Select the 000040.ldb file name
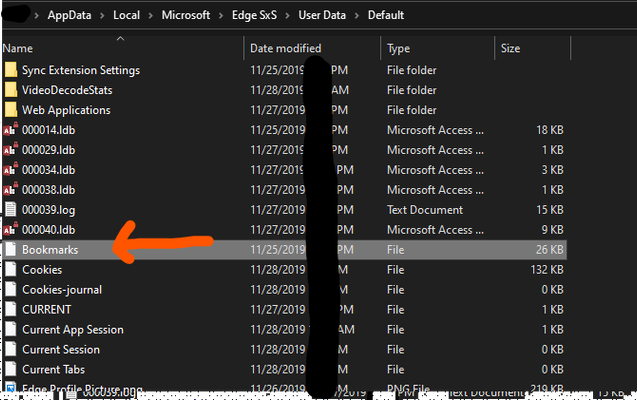The image size is (637, 400). tap(48, 230)
